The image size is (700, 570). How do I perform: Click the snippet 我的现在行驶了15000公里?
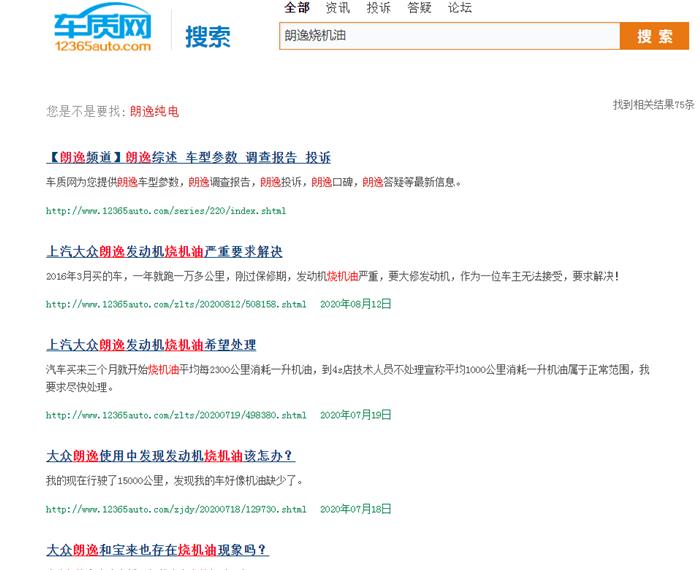point(175,481)
